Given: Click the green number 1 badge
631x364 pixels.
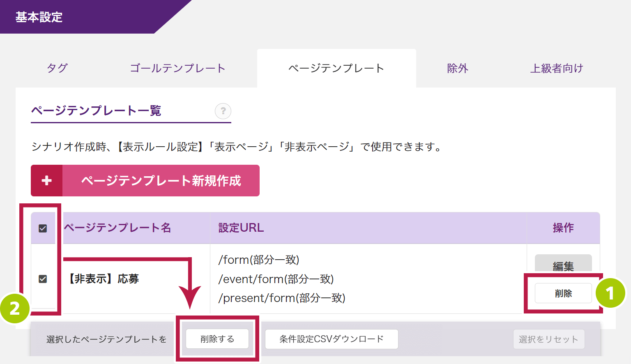Looking at the screenshot, I should [610, 293].
